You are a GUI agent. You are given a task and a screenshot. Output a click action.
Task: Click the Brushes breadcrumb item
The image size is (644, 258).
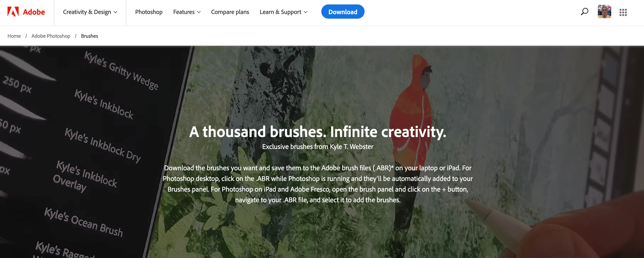89,36
